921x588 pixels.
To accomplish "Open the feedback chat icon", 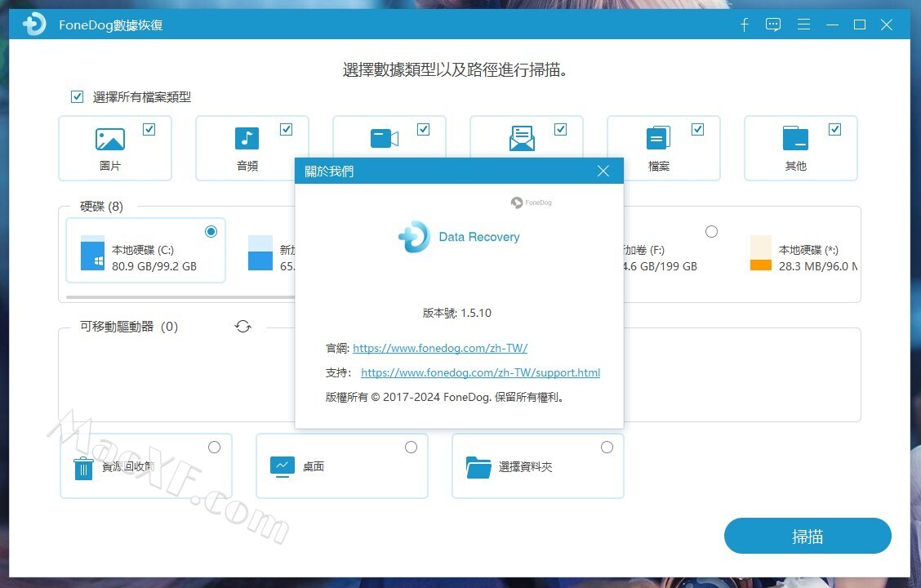I will coord(773,24).
